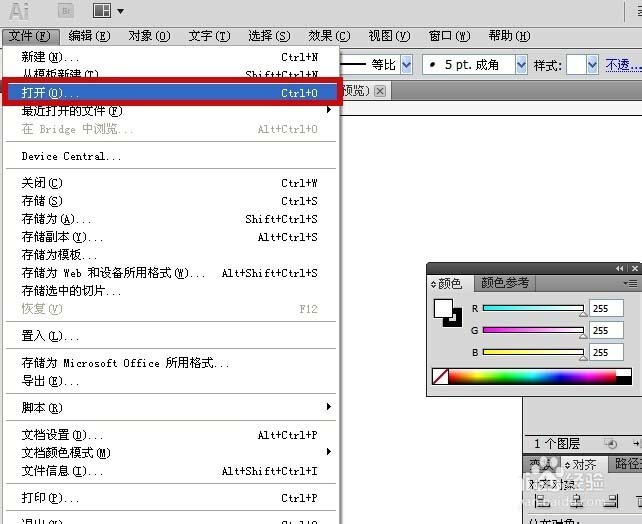Choose 存储为 Microsoft Office 所用格式 entry

coord(171,363)
